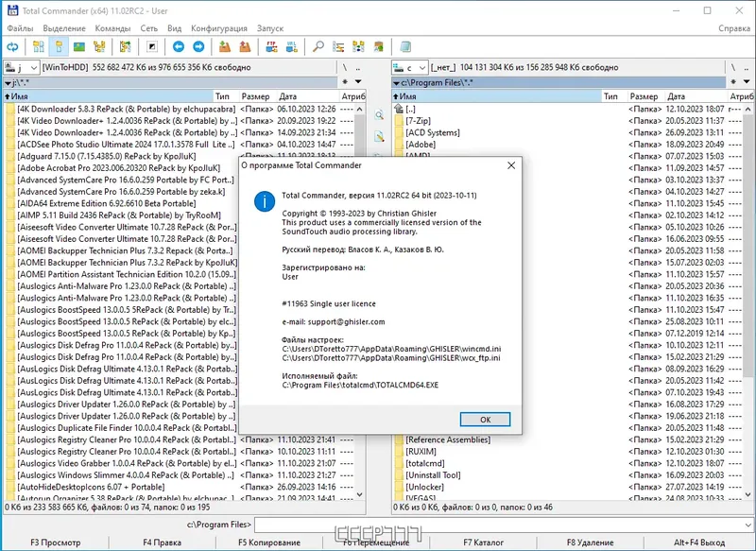The height and width of the screenshot is (551, 756).
Task: Click the Alt+F4 Выход button
Action: 699,542
